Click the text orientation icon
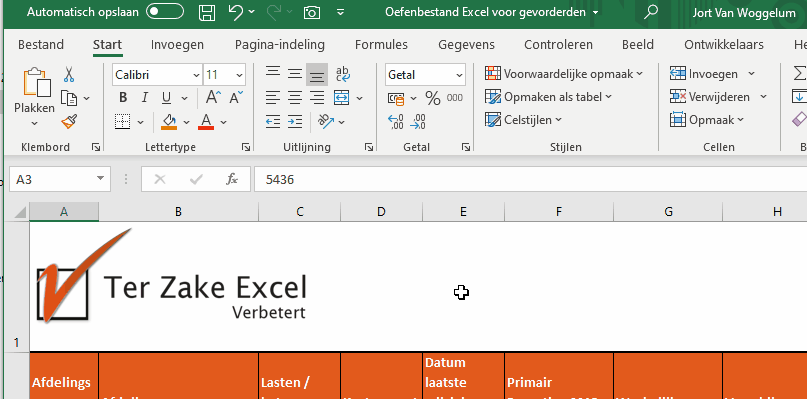807x399 pixels. click(326, 122)
